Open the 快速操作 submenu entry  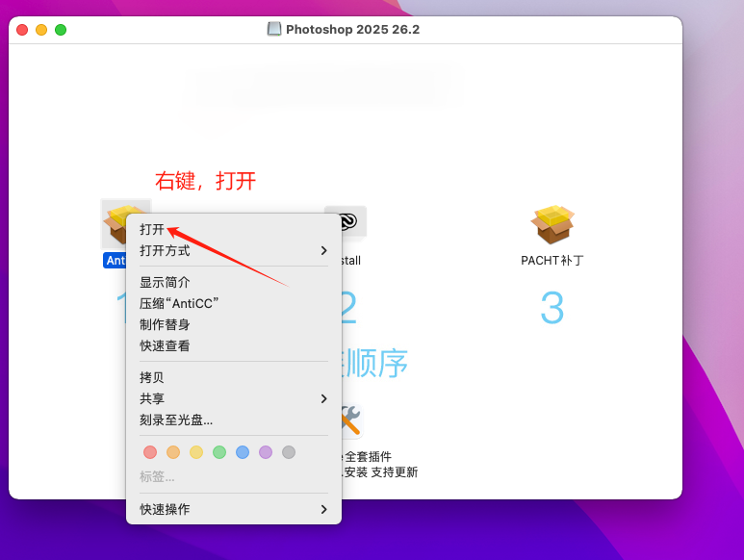point(234,509)
